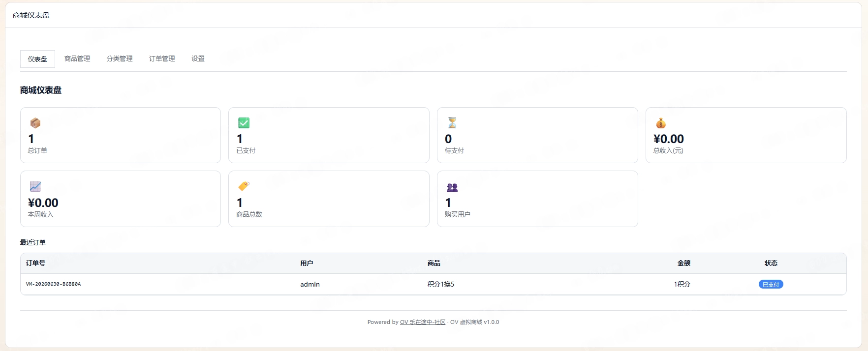Follow the OV 乐在途中-社区 footer link
This screenshot has height=351, width=868.
[423, 322]
